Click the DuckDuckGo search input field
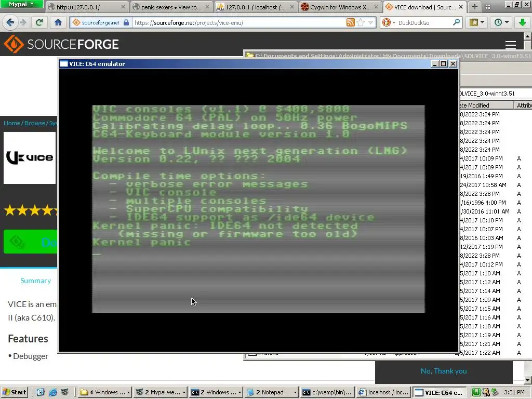 tap(424, 23)
